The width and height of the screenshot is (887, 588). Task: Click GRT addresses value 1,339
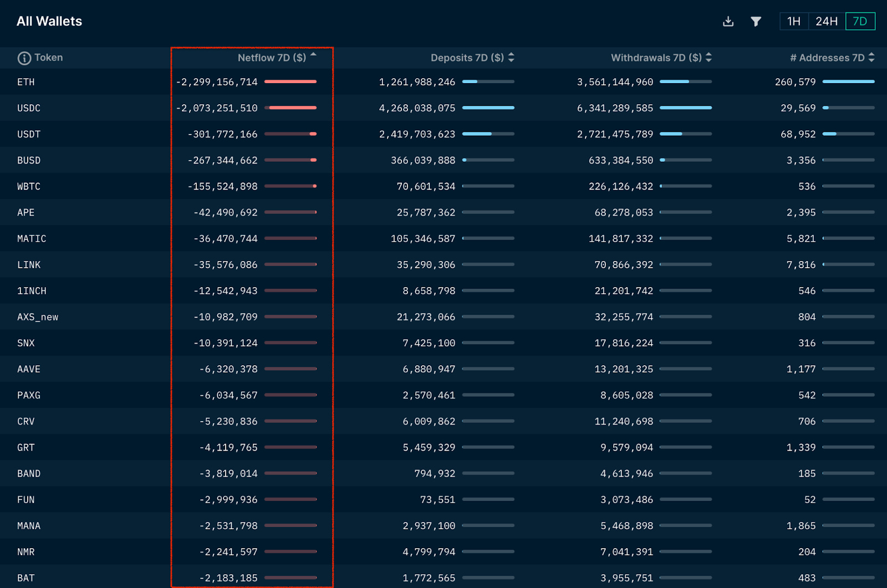(801, 447)
